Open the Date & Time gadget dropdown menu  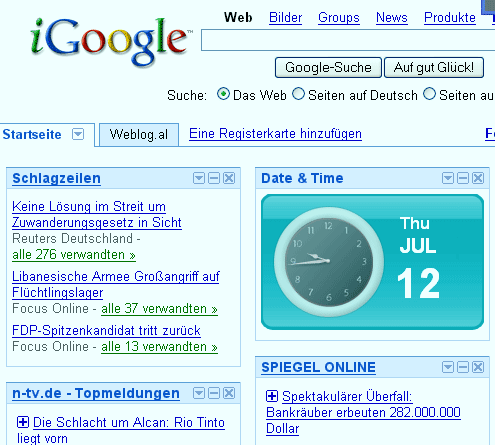tap(448, 178)
